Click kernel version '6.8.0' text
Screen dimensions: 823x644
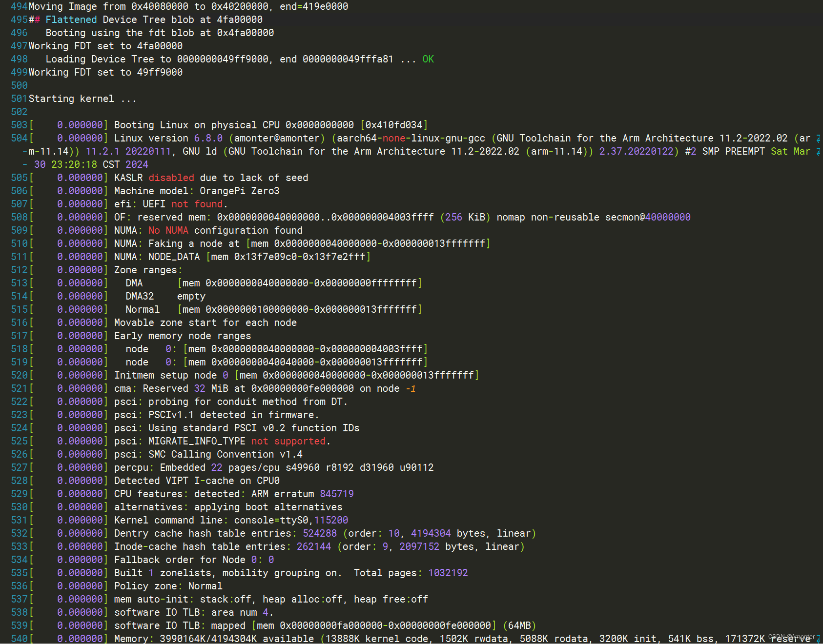[208, 138]
